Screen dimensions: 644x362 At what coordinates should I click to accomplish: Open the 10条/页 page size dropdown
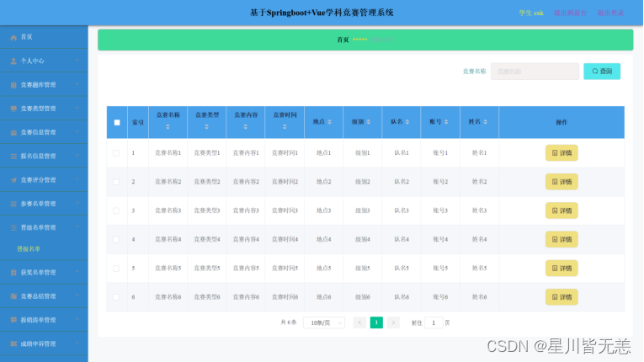pyautogui.click(x=324, y=322)
